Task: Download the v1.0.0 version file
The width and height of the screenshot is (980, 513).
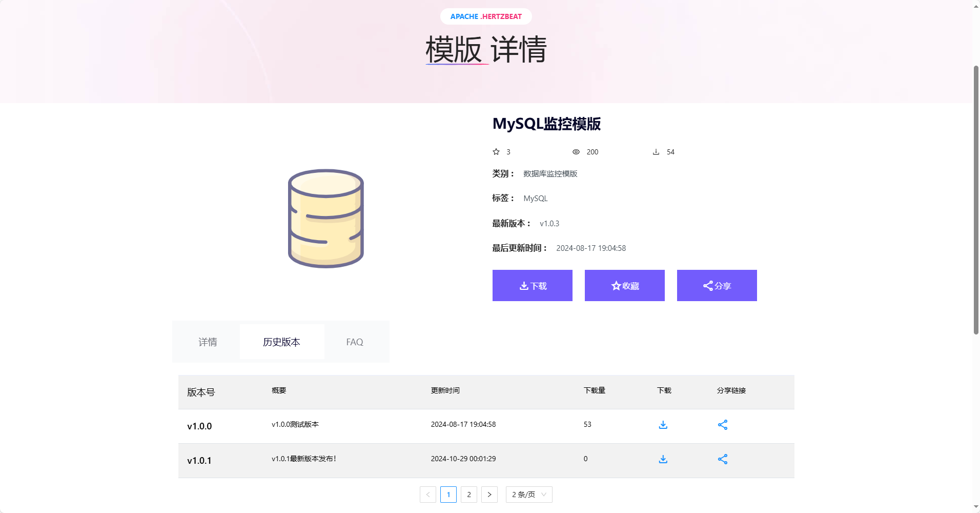Action: pyautogui.click(x=663, y=425)
